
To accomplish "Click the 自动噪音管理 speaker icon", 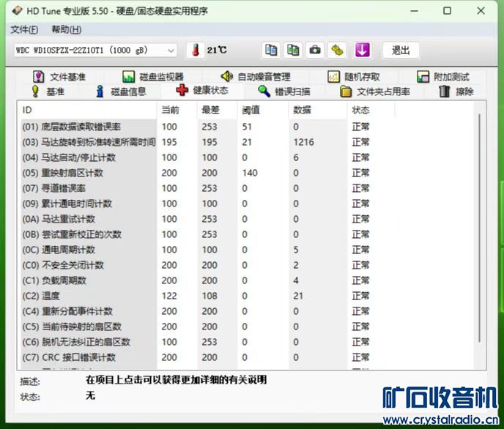I will pyautogui.click(x=226, y=76).
